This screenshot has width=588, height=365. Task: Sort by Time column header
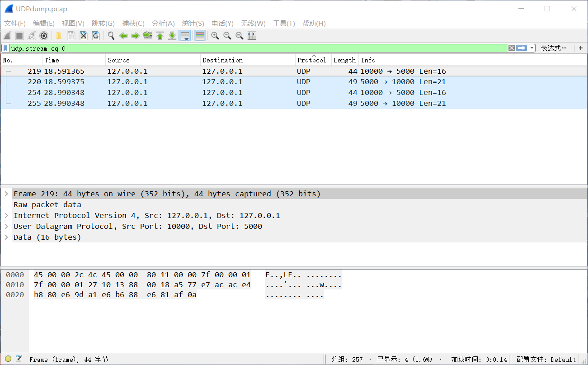(74, 60)
